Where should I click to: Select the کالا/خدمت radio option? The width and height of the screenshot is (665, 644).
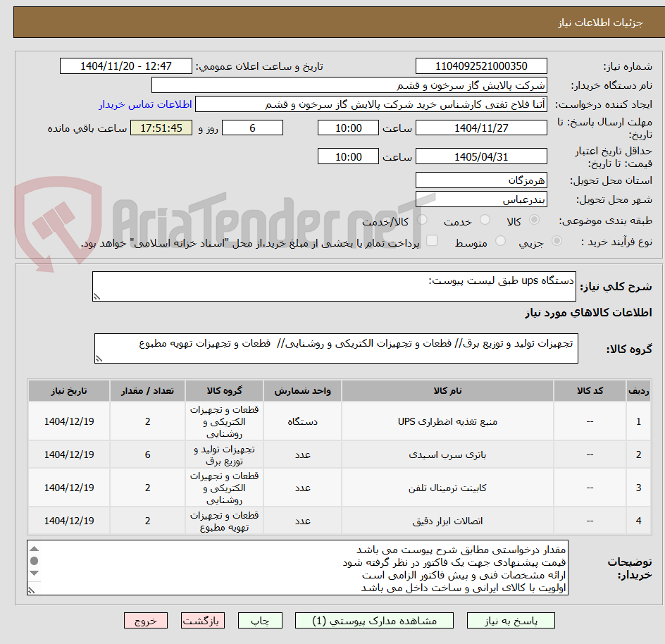422,220
